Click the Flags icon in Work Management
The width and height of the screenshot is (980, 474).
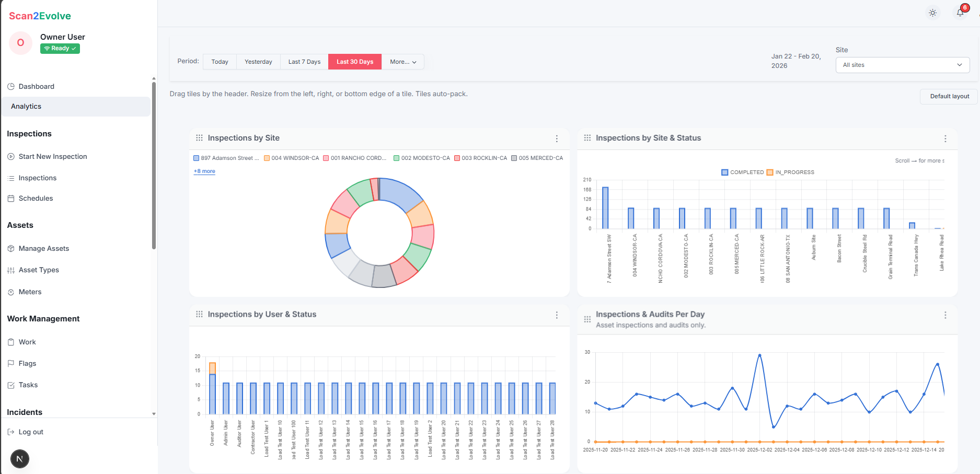pyautogui.click(x=11, y=363)
